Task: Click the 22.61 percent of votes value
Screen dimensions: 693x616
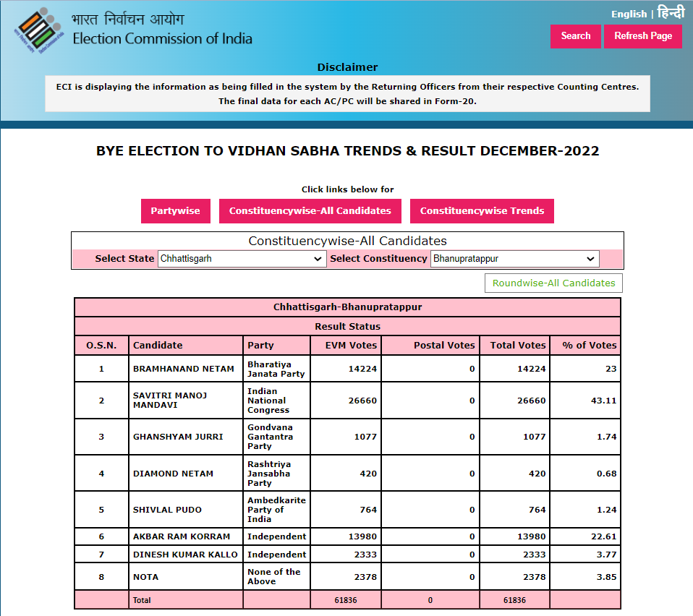Action: (603, 536)
